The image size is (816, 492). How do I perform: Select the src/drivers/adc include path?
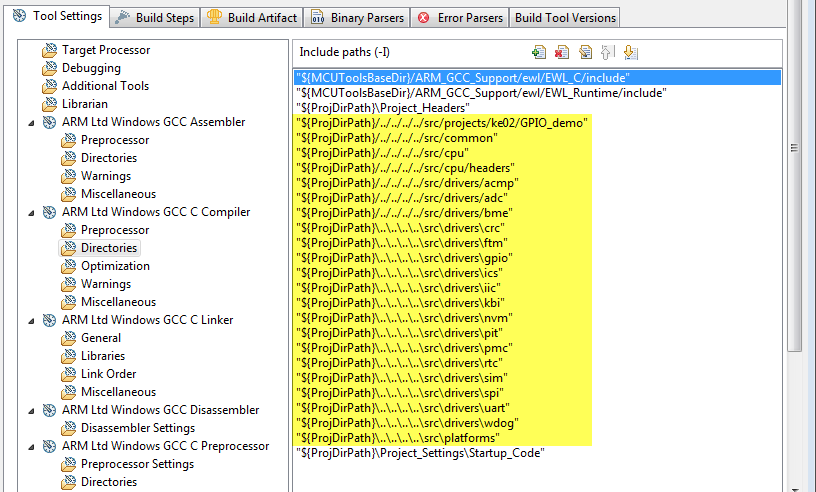tap(402, 198)
